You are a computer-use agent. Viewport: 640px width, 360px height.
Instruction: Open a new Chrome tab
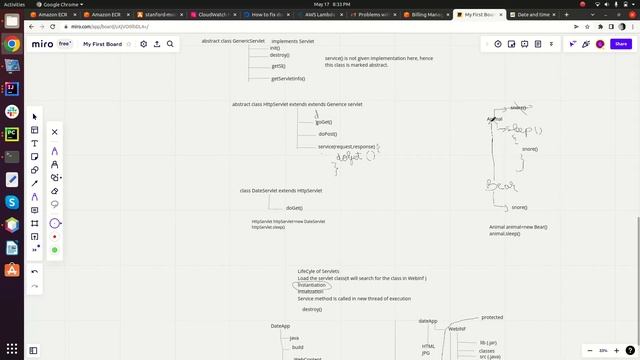(x=567, y=15)
